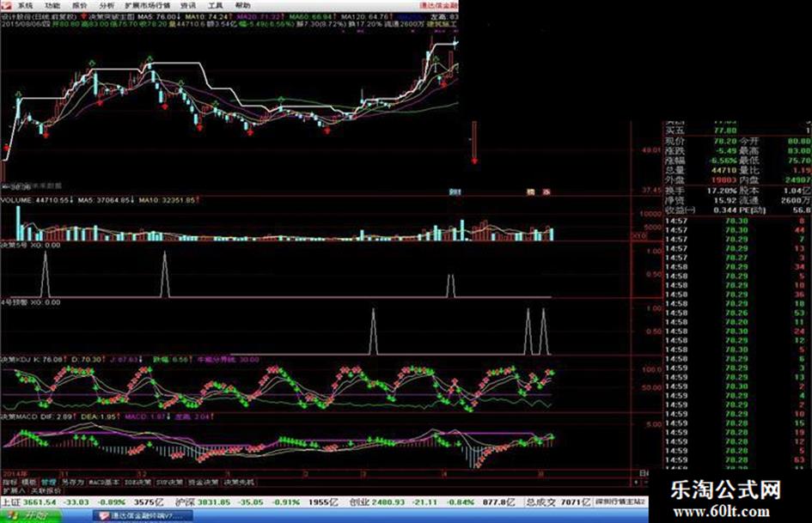Click the app logo icon in title bar
The width and height of the screenshot is (812, 523).
(6, 5)
